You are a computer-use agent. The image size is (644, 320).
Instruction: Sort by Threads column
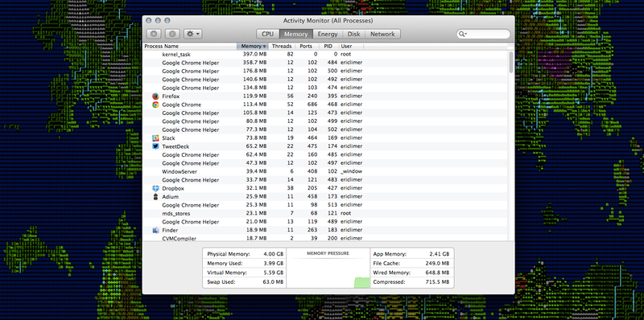click(x=281, y=47)
